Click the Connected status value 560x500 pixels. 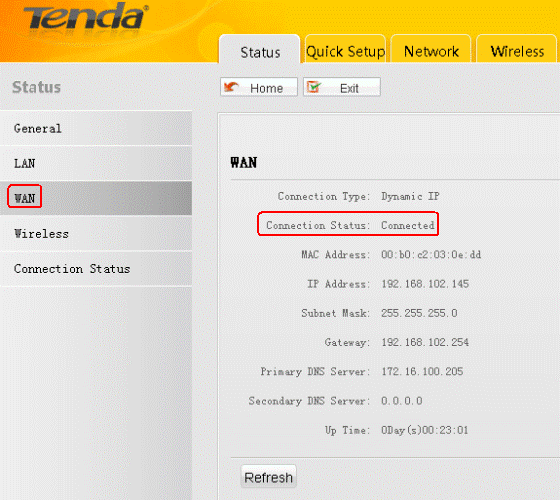408,225
